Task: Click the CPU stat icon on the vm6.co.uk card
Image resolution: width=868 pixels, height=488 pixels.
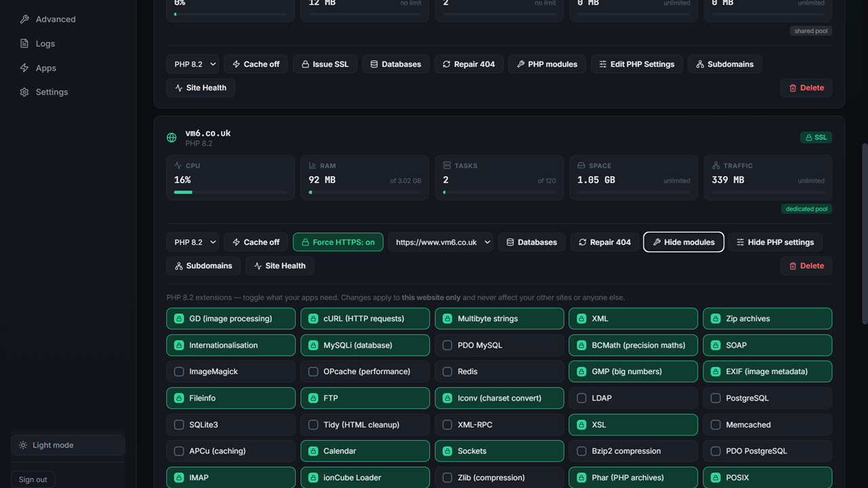Action: click(178, 165)
